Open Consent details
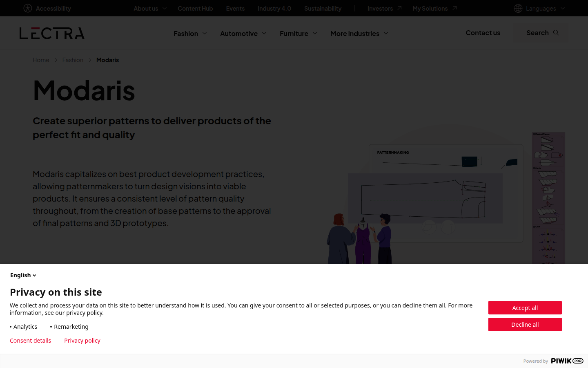 [31, 341]
